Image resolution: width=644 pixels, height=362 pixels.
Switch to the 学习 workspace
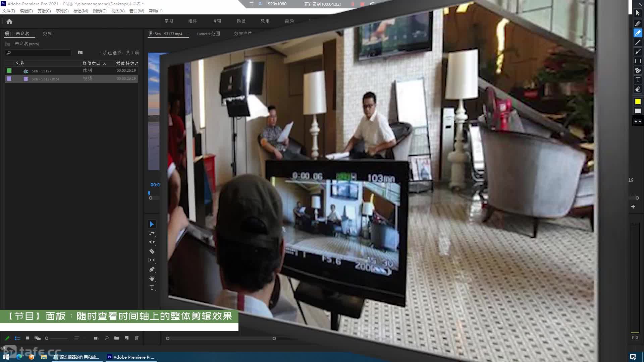pyautogui.click(x=169, y=21)
